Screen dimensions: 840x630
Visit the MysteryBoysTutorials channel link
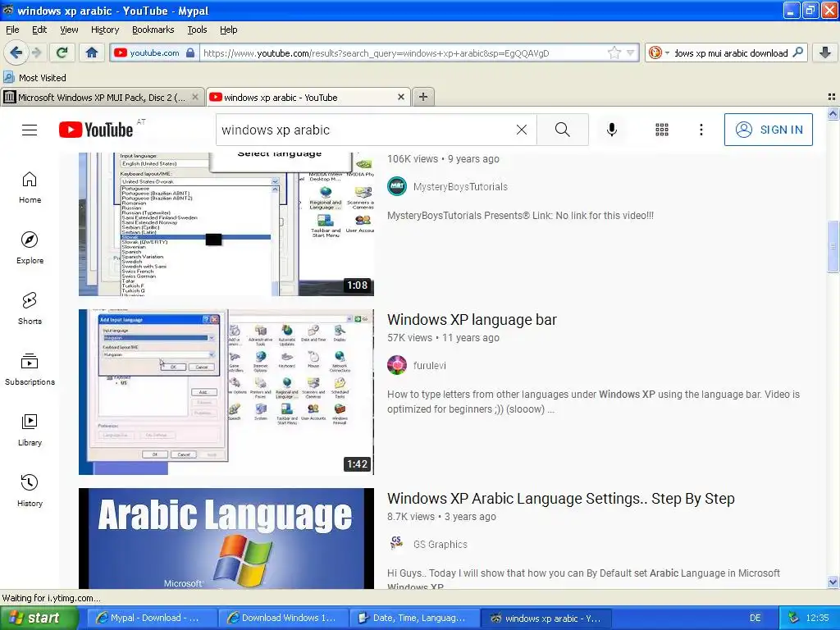click(460, 187)
